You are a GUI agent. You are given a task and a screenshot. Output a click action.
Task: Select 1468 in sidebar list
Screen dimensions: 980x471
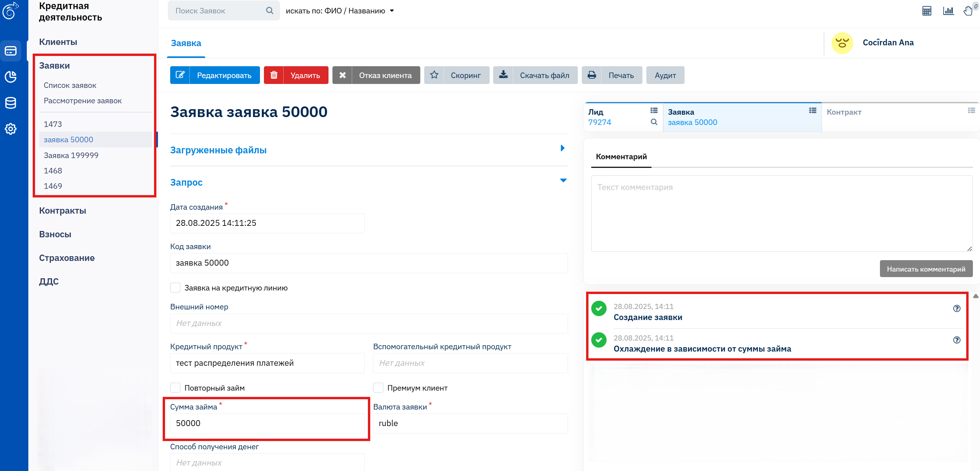click(53, 171)
